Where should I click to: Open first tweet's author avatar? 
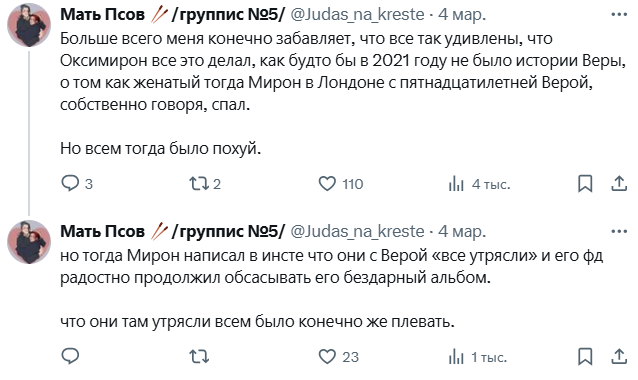coord(29,25)
